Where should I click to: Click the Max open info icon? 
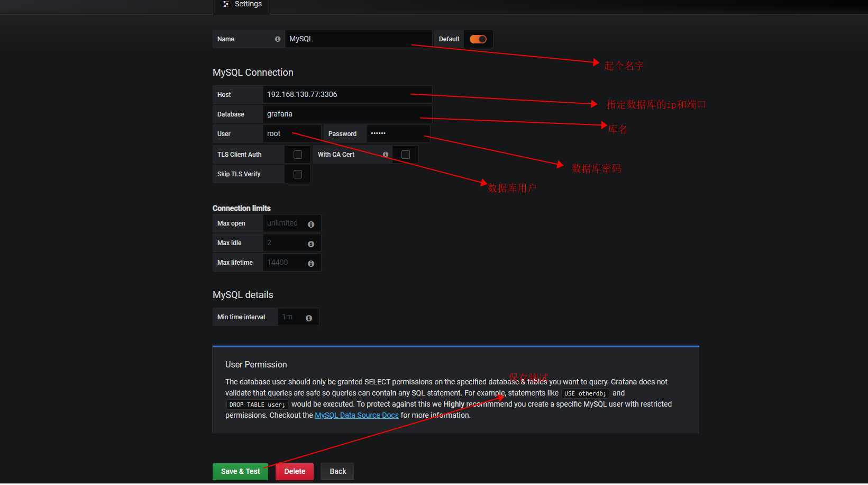click(x=311, y=224)
